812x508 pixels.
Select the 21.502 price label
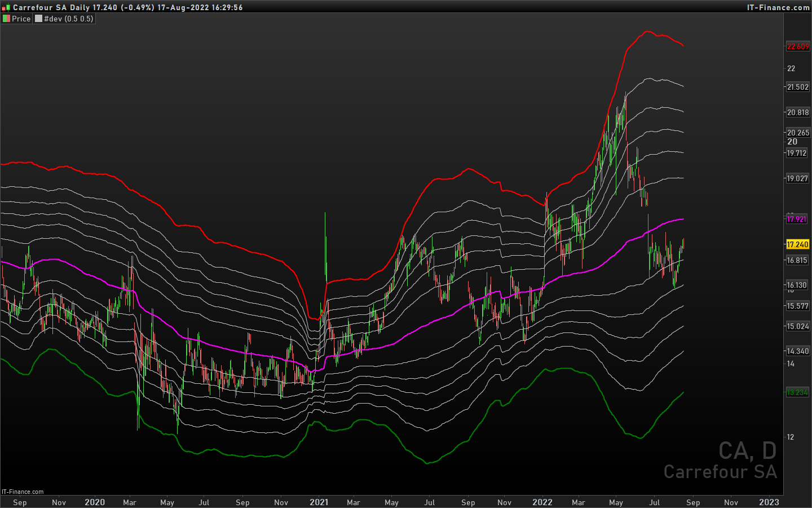click(x=798, y=87)
